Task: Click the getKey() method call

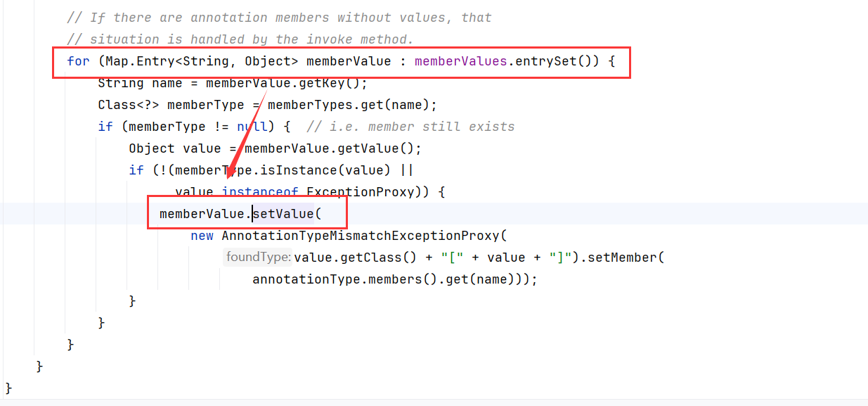Action: [330, 83]
